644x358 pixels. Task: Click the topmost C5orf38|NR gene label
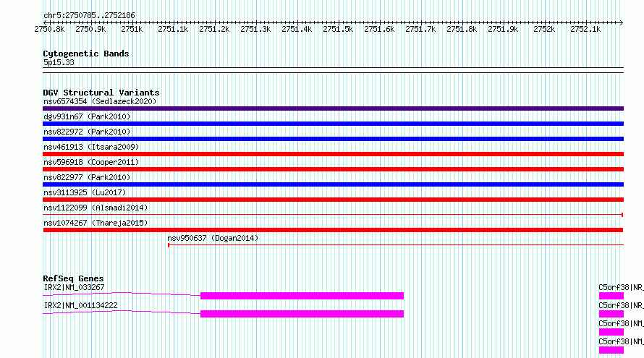click(x=621, y=287)
